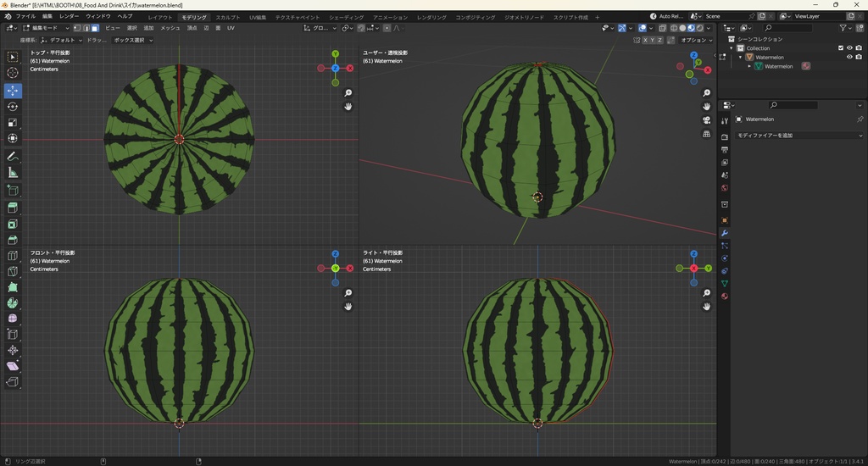Enable face select mode
This screenshot has width=868, height=466.
[95, 28]
